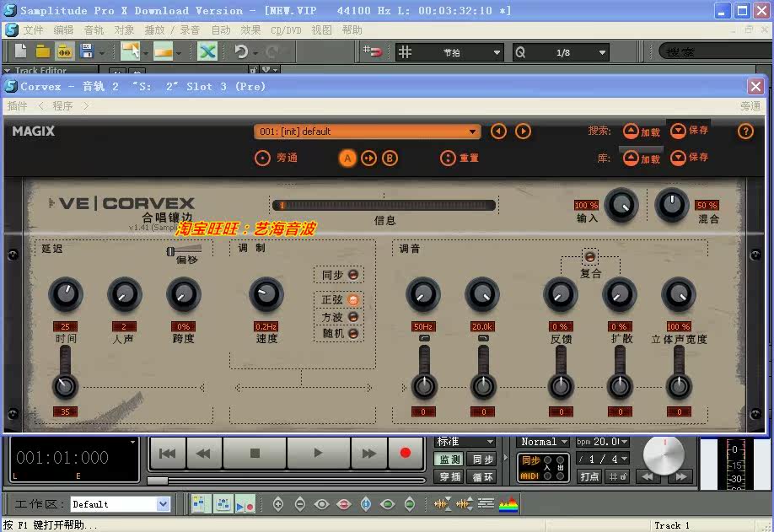This screenshot has width=774, height=532.
Task: Open the 工作区 Default workspace dropdown
Action: [120, 504]
